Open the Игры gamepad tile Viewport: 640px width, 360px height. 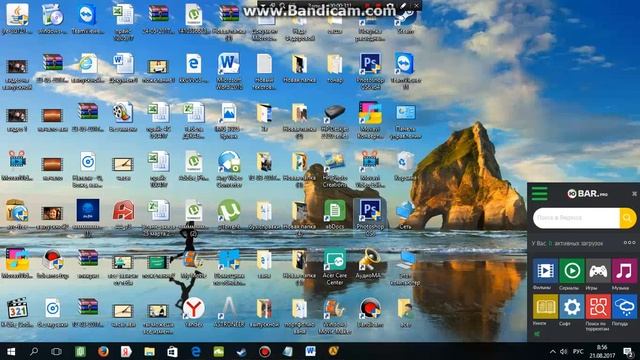click(598, 271)
